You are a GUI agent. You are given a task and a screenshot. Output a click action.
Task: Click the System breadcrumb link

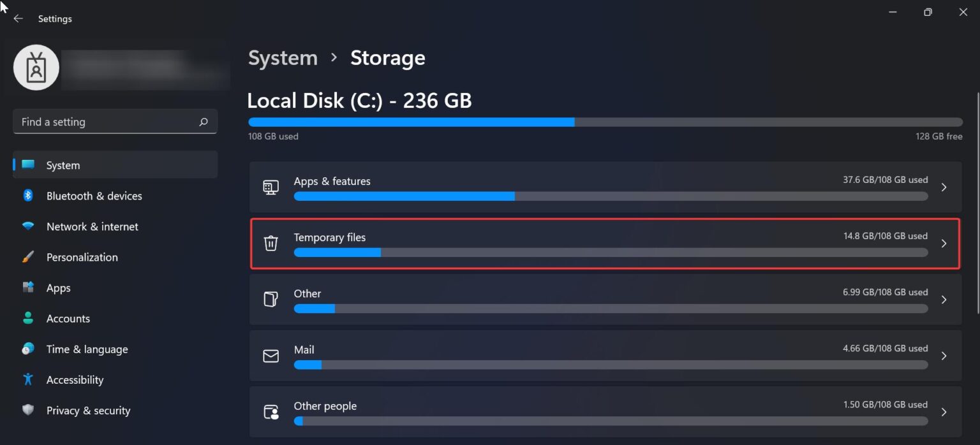pos(283,57)
